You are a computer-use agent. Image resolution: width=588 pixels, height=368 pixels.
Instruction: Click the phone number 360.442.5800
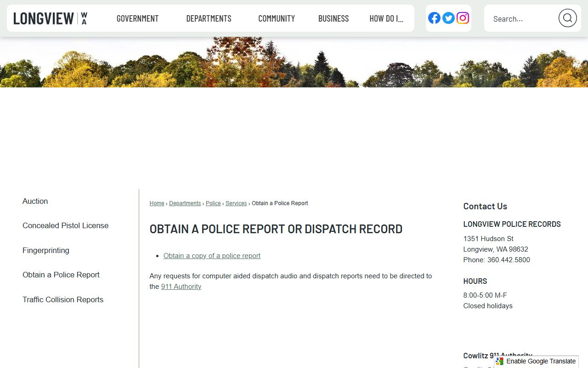click(x=509, y=260)
